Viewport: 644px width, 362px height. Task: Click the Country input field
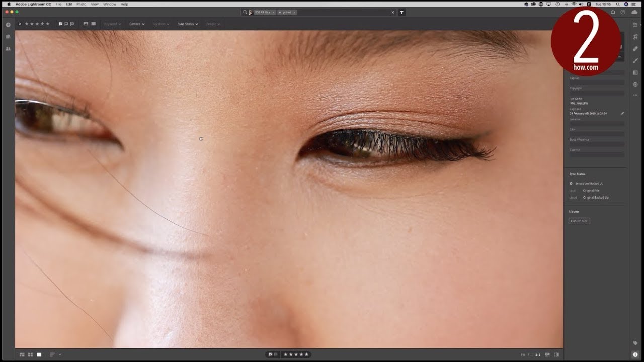[597, 154]
